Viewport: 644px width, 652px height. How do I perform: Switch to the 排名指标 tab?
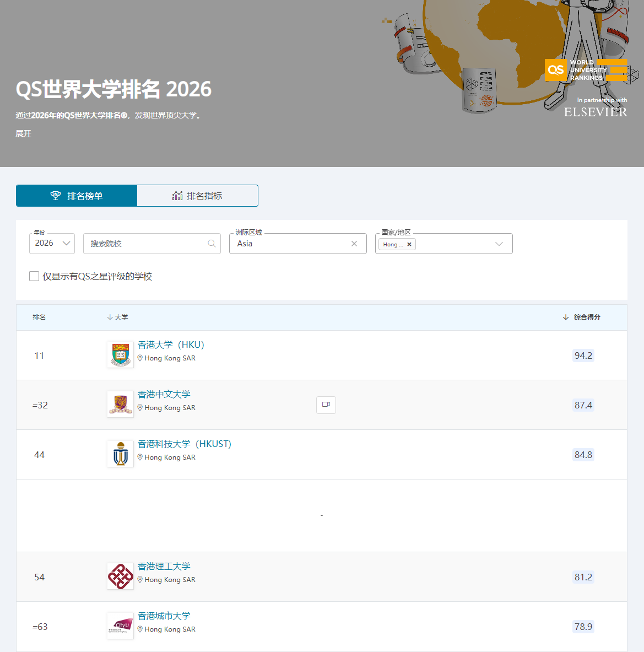pos(197,196)
